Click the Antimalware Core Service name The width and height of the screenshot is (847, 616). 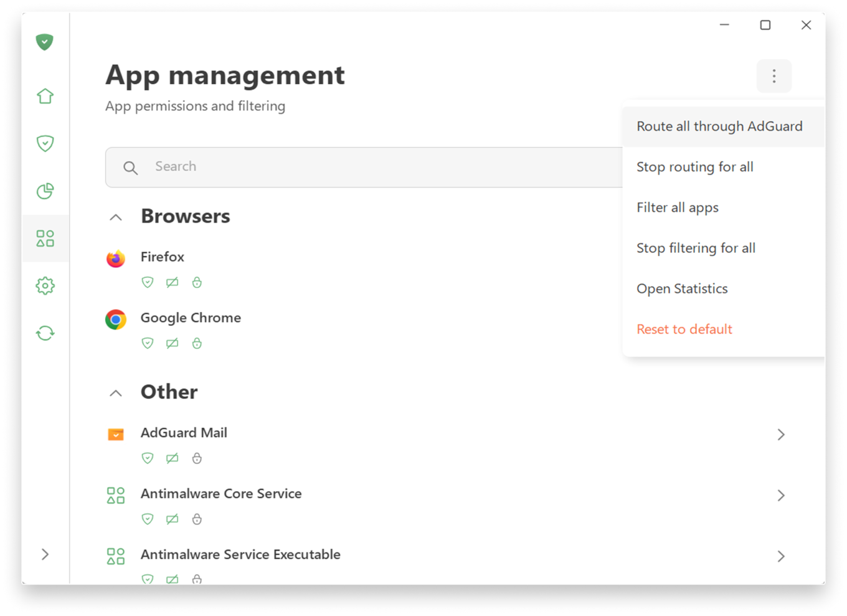[x=221, y=494]
